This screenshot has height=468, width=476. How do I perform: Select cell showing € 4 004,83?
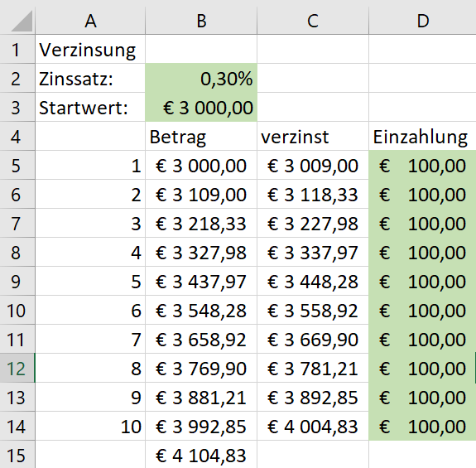coord(313,426)
